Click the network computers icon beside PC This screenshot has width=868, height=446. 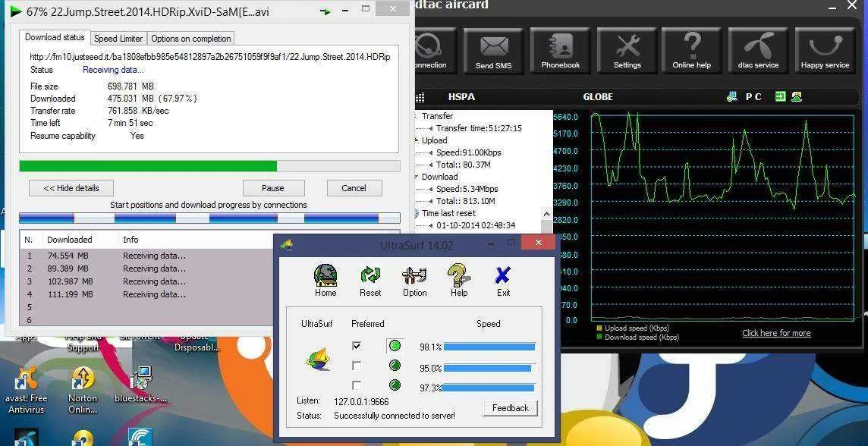pos(732,97)
